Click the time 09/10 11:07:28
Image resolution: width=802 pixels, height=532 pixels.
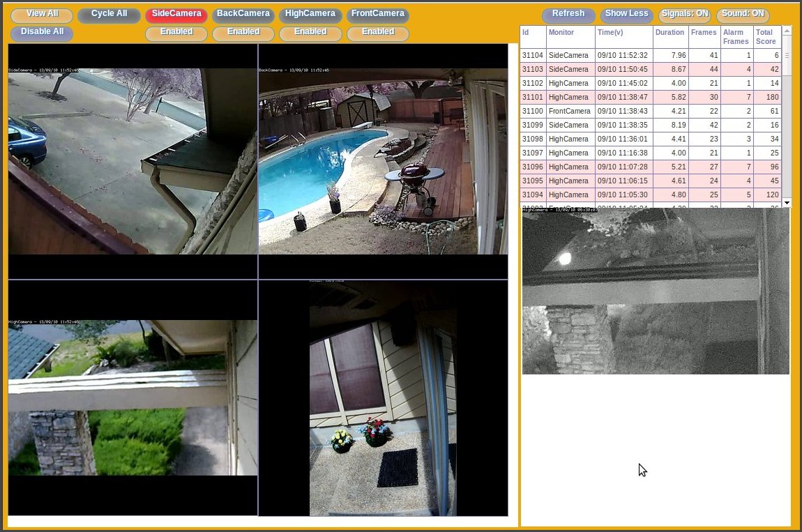[x=623, y=167]
